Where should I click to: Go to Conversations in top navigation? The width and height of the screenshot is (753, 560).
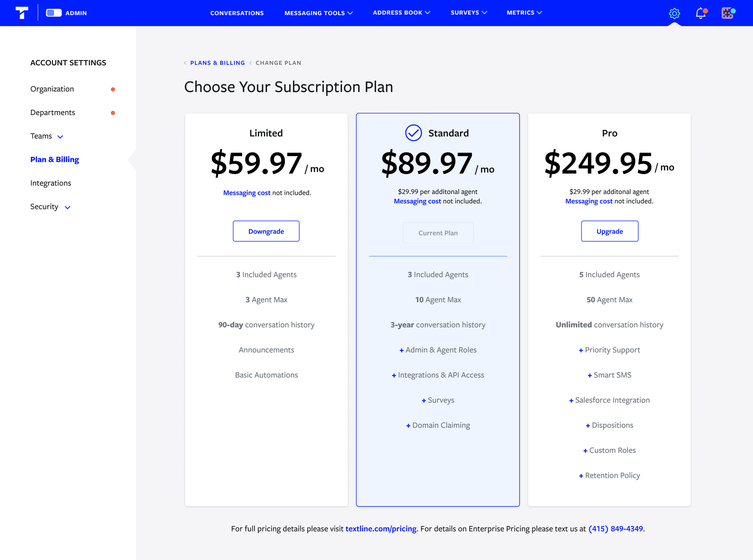237,13
